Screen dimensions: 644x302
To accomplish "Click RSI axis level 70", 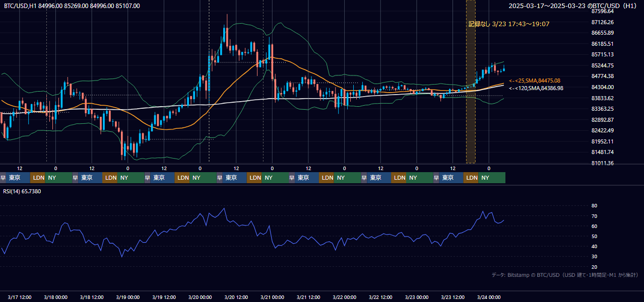I will (594, 216).
